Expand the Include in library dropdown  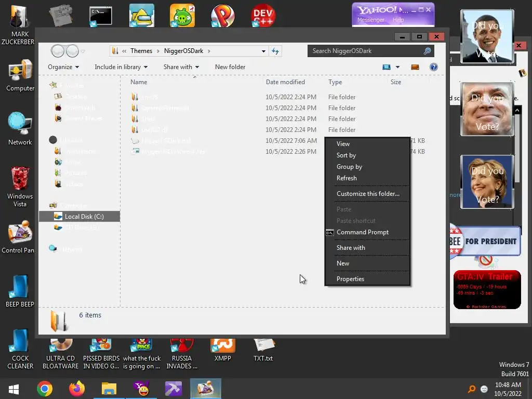click(121, 67)
